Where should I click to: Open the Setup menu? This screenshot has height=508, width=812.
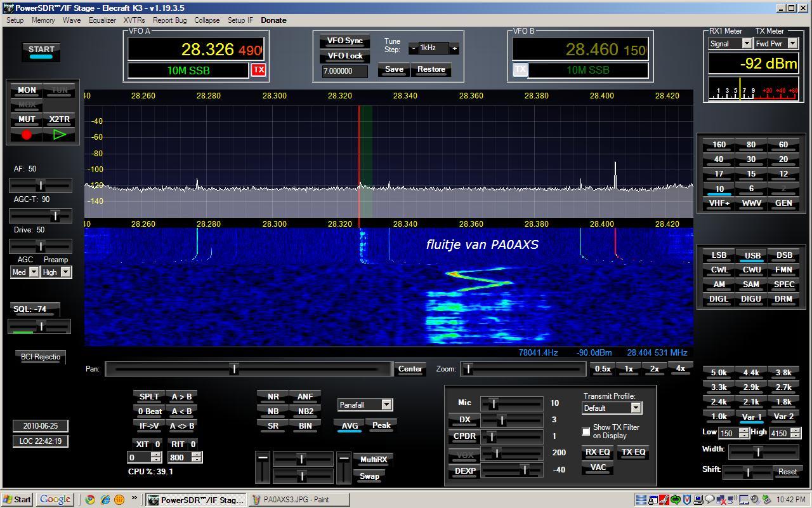(15, 20)
